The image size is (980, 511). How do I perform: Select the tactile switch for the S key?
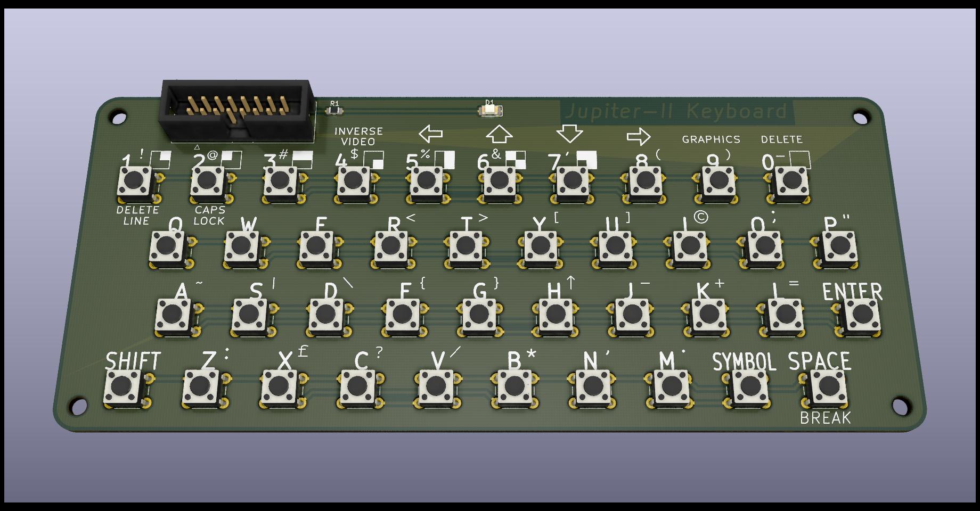[x=250, y=317]
